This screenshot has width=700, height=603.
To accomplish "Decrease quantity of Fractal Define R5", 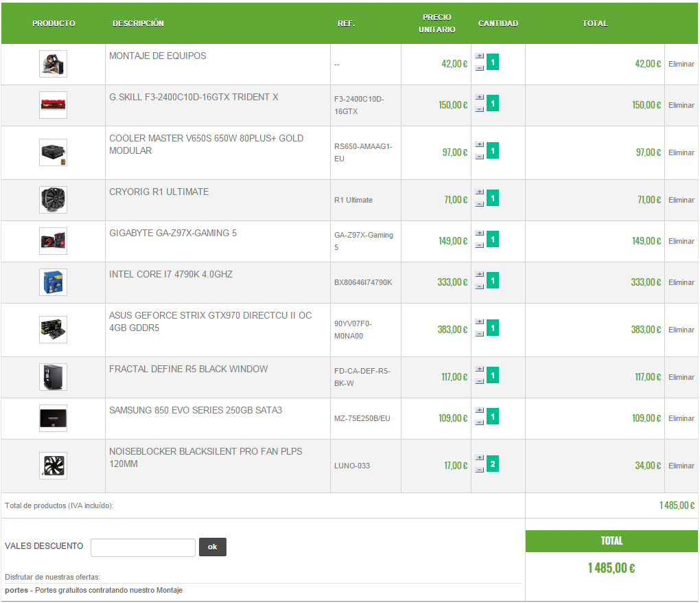I will 480,381.
